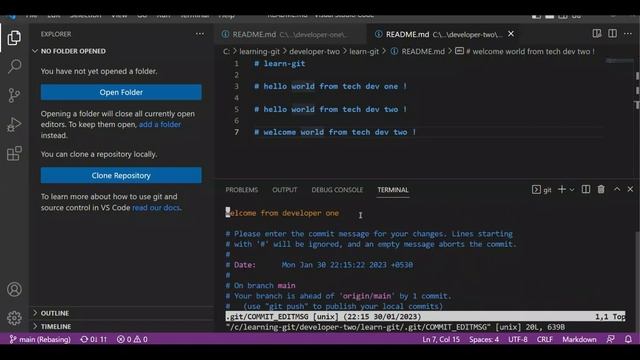Click the feedback icon in status bar

tap(611, 339)
